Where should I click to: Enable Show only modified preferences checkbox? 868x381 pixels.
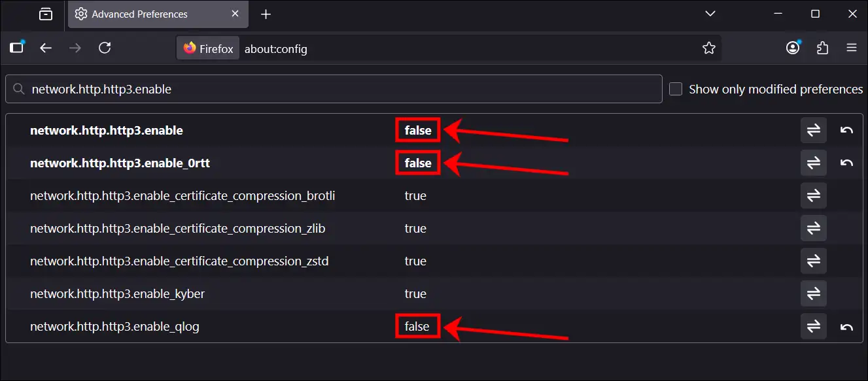676,89
